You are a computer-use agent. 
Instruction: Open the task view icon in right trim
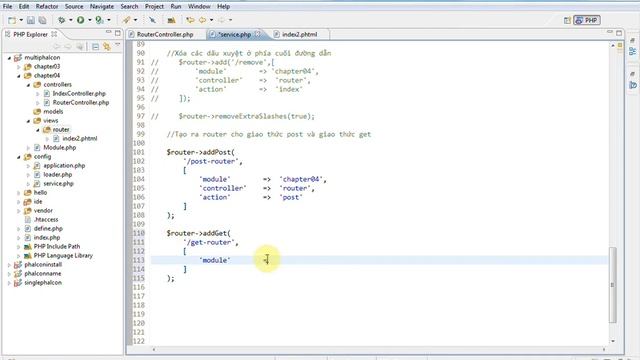click(x=633, y=85)
